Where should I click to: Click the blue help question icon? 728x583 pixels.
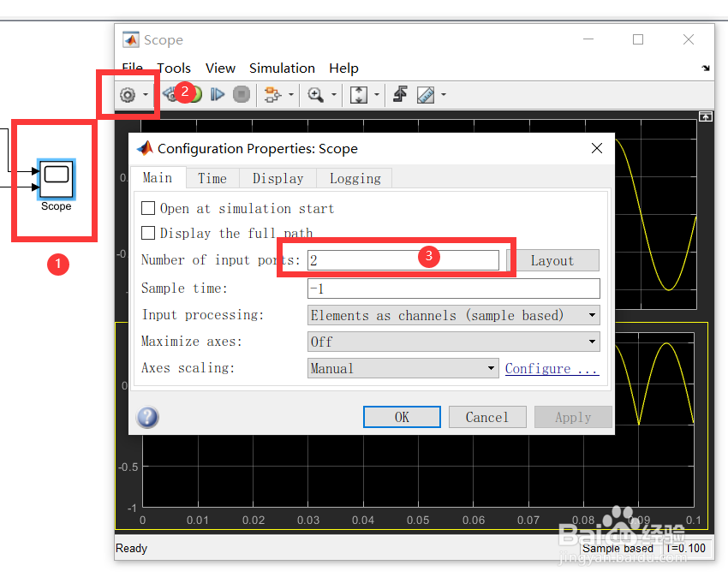(147, 417)
